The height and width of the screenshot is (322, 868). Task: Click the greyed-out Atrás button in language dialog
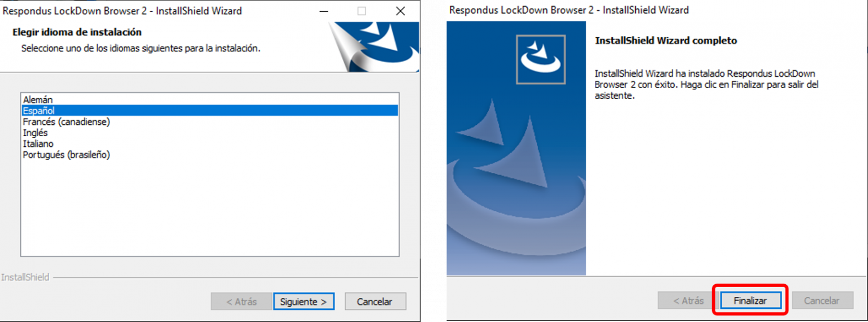[x=241, y=302]
